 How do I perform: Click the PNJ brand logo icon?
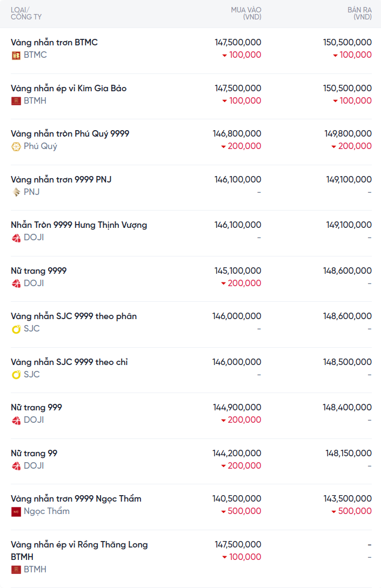coord(16,192)
